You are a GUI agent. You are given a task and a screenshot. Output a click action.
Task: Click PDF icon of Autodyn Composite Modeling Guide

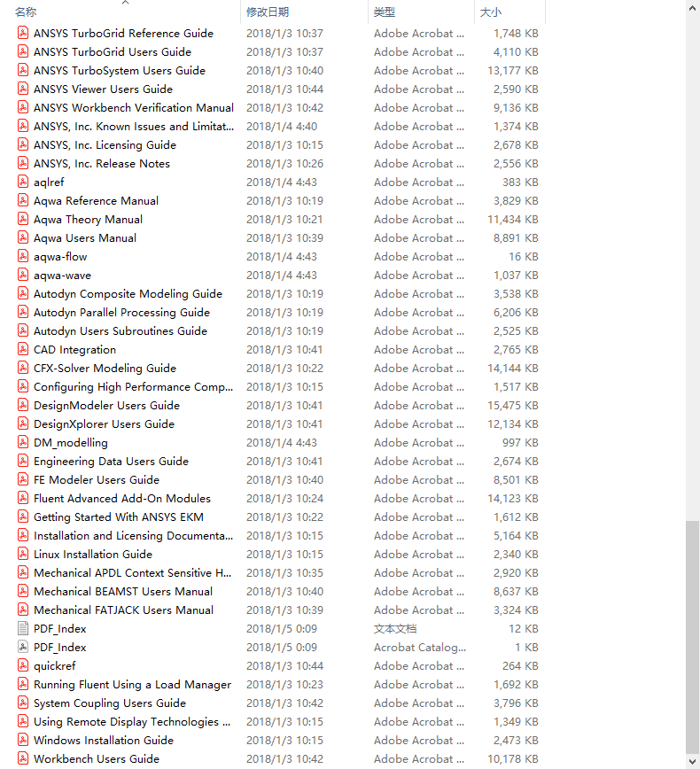tap(23, 294)
